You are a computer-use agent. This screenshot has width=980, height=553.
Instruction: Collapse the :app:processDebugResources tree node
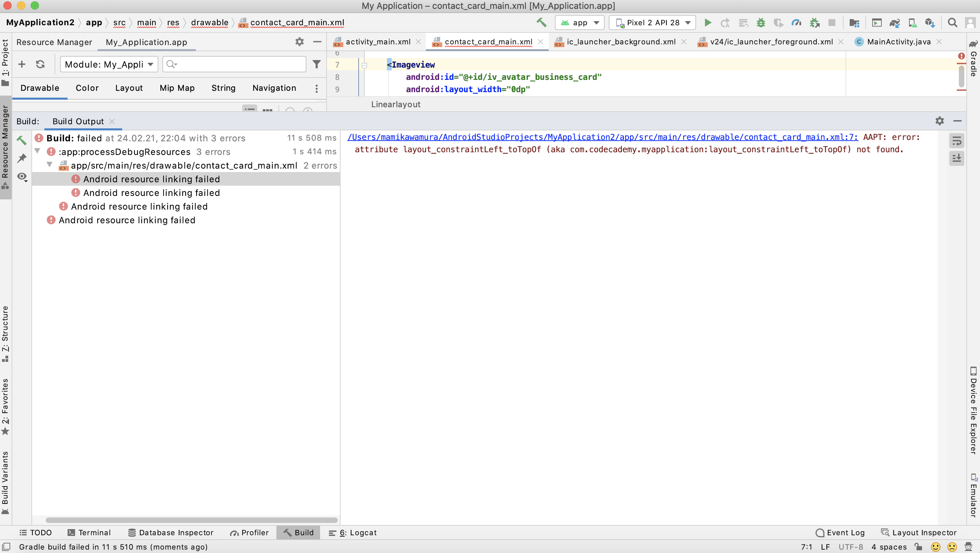38,152
